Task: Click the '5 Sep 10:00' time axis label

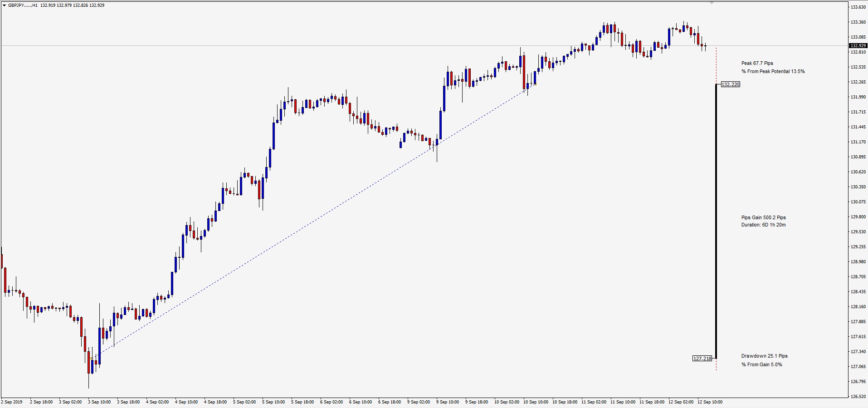Action: click(x=273, y=402)
